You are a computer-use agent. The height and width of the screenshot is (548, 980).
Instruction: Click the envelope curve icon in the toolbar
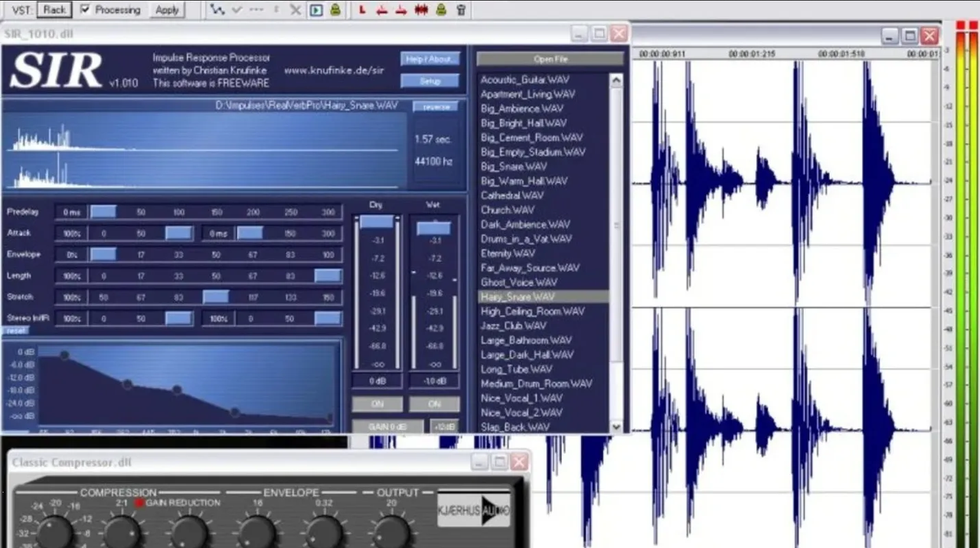[x=217, y=10]
